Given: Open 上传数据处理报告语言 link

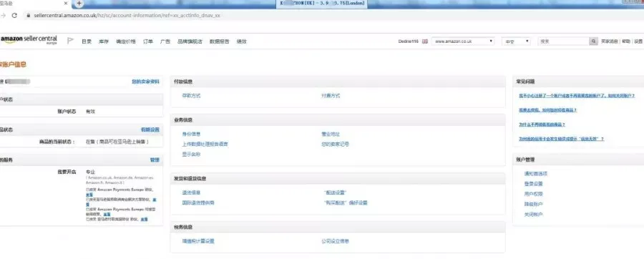Looking at the screenshot, I should coord(205,145).
